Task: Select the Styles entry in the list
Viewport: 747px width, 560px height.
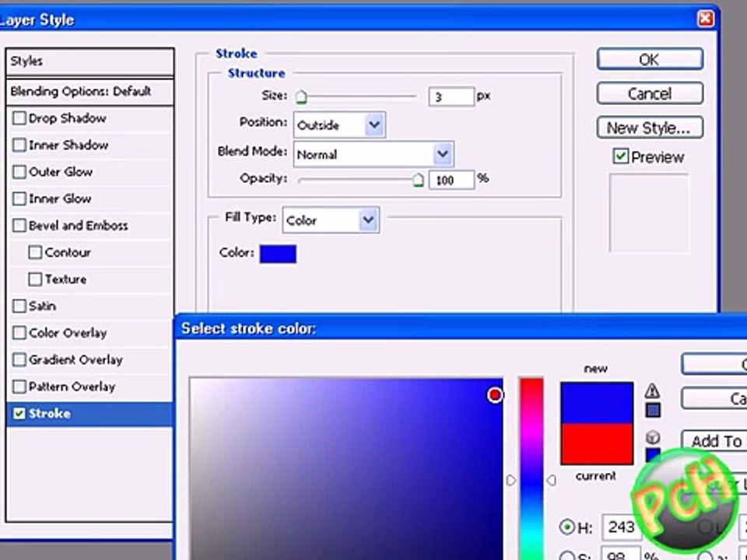Action: pyautogui.click(x=90, y=61)
